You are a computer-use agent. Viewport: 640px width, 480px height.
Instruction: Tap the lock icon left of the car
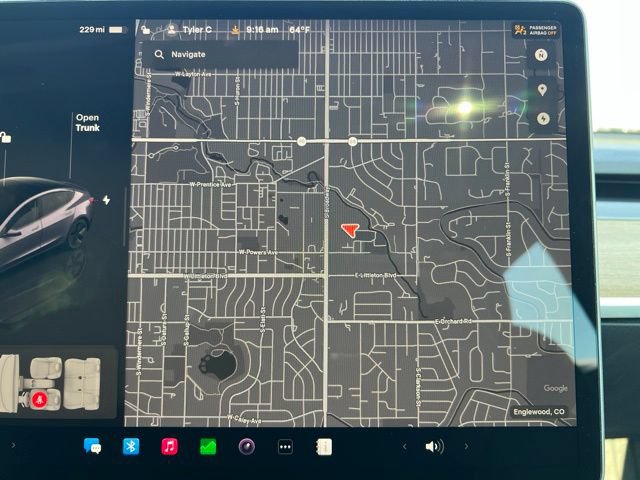pyautogui.click(x=5, y=138)
